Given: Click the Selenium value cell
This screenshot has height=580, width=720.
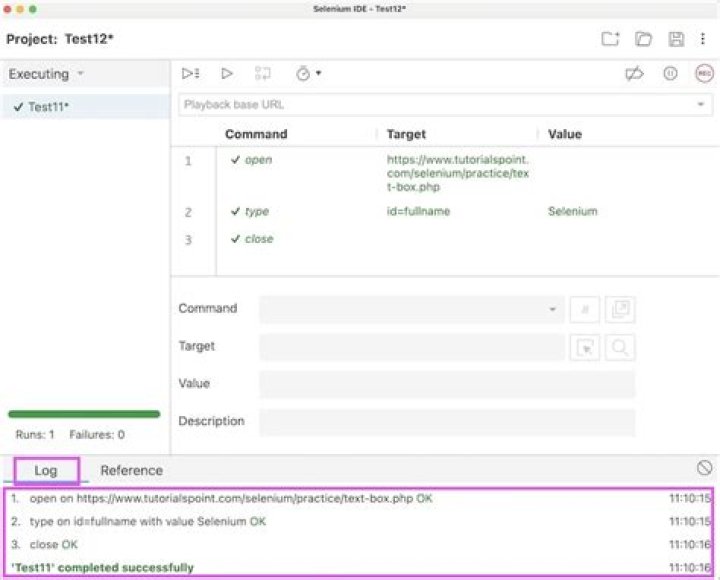Looking at the screenshot, I should [x=573, y=211].
